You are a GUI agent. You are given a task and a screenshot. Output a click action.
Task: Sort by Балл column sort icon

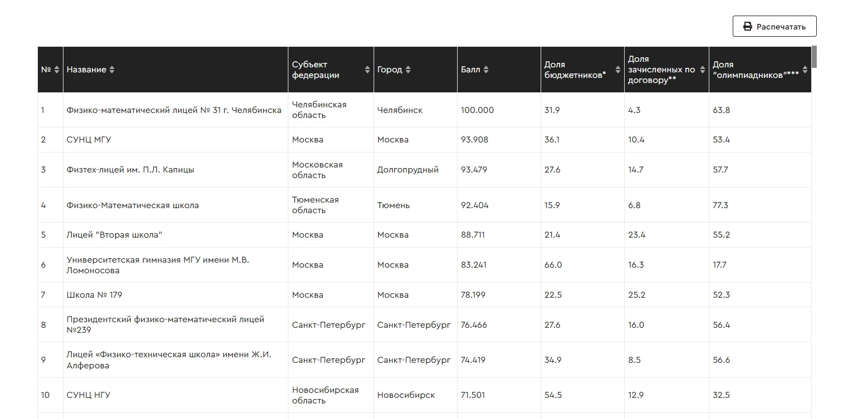(x=486, y=70)
